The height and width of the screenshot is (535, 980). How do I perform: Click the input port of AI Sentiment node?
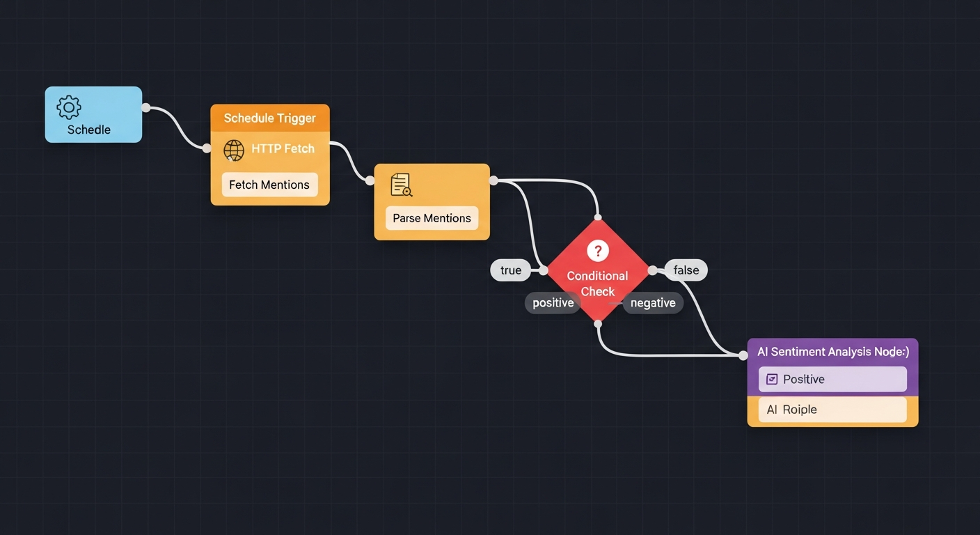pos(743,355)
